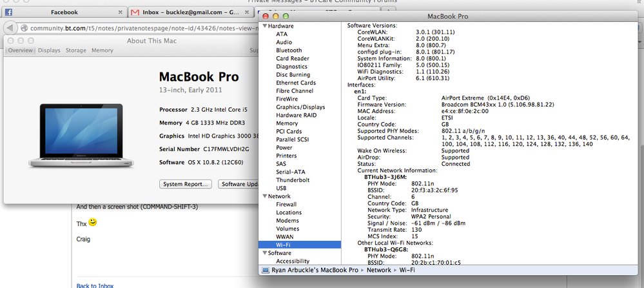Open the System Report button
644x288 pixels.
click(x=186, y=184)
